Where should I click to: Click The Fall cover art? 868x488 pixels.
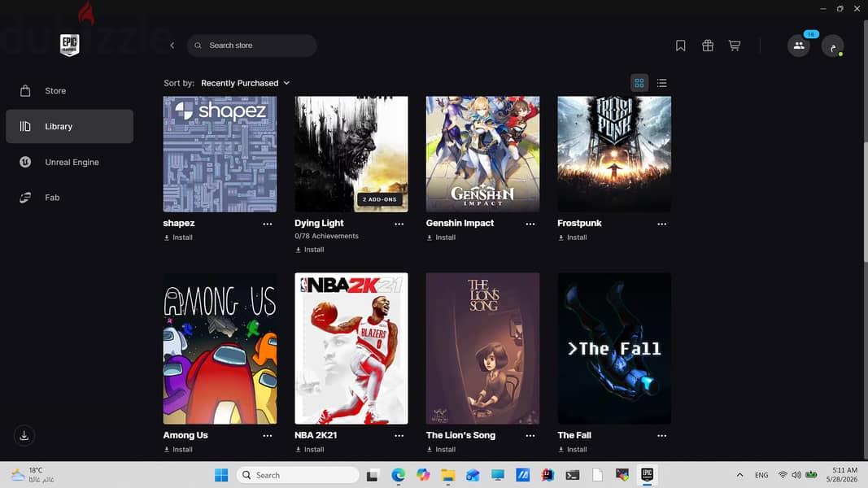614,349
